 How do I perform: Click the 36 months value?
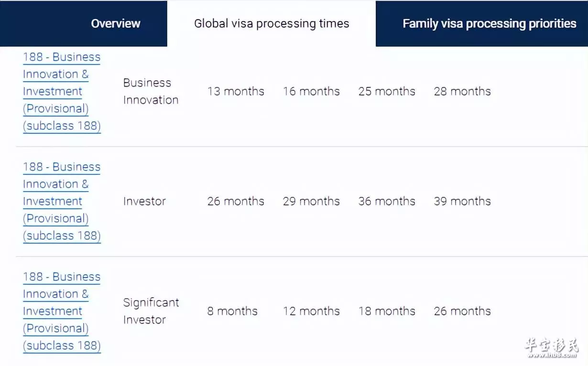387,201
